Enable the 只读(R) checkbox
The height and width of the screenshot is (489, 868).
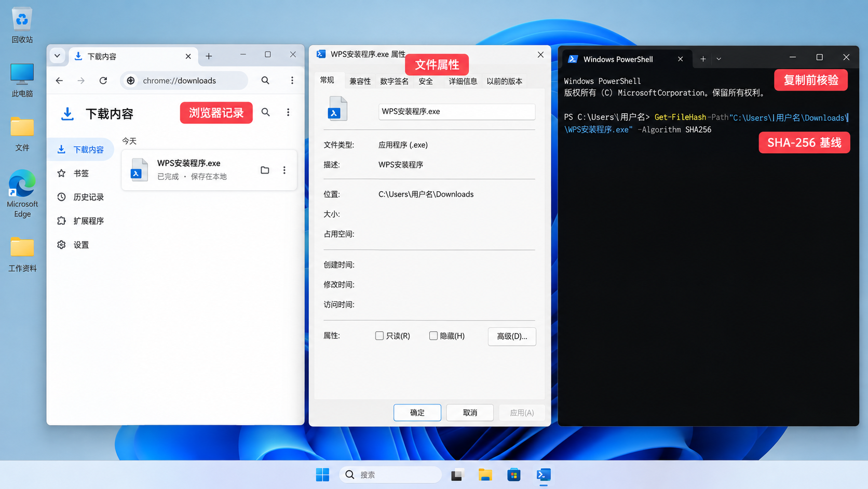tap(379, 336)
